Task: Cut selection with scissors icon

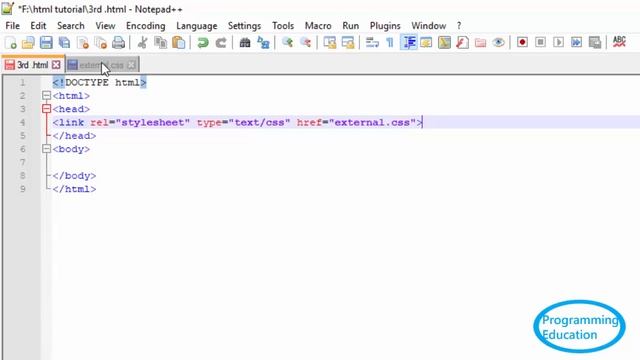Action: click(142, 42)
